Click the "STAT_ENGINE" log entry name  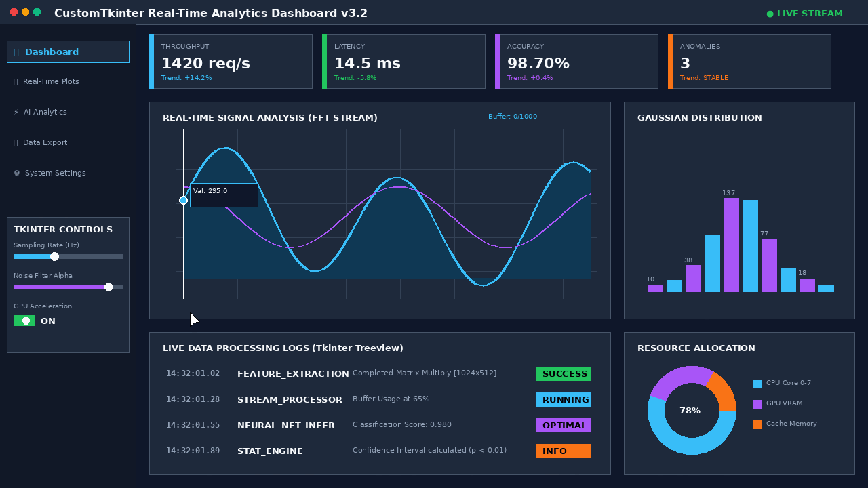click(x=270, y=451)
